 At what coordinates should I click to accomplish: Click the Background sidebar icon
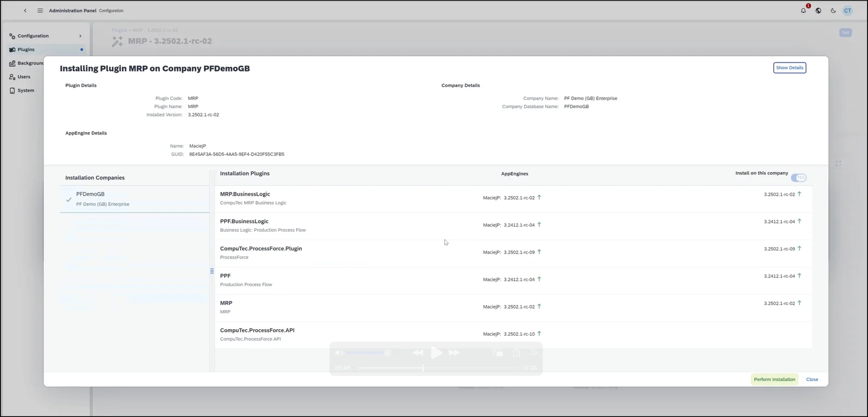(x=12, y=63)
